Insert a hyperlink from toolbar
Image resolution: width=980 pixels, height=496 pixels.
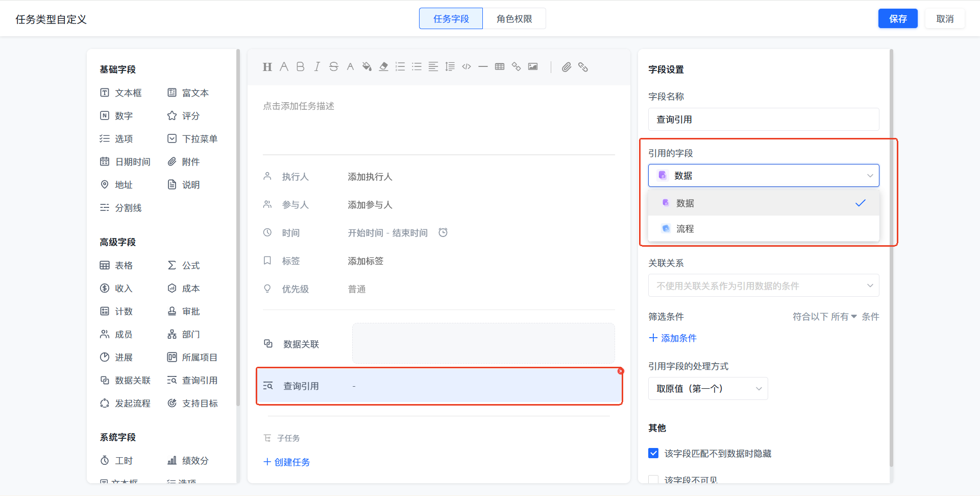click(x=516, y=67)
